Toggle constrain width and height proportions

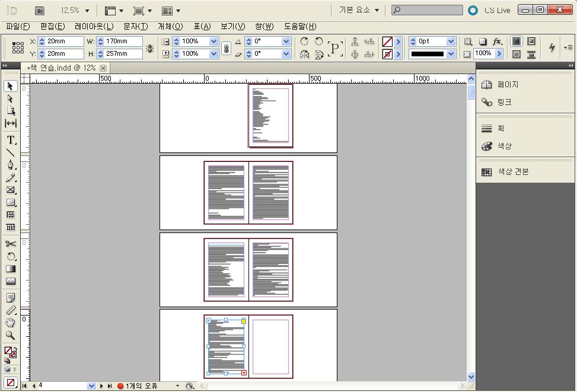(x=149, y=48)
